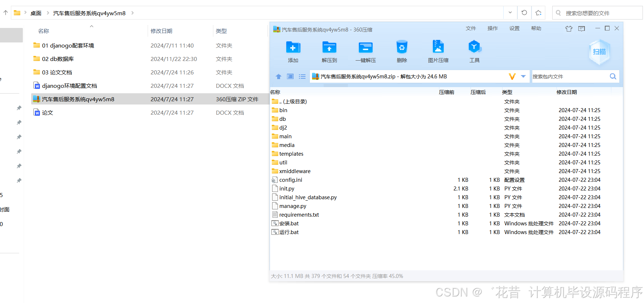Sort Explorer files by 修改日期 column
The image size is (644, 303).
161,31
